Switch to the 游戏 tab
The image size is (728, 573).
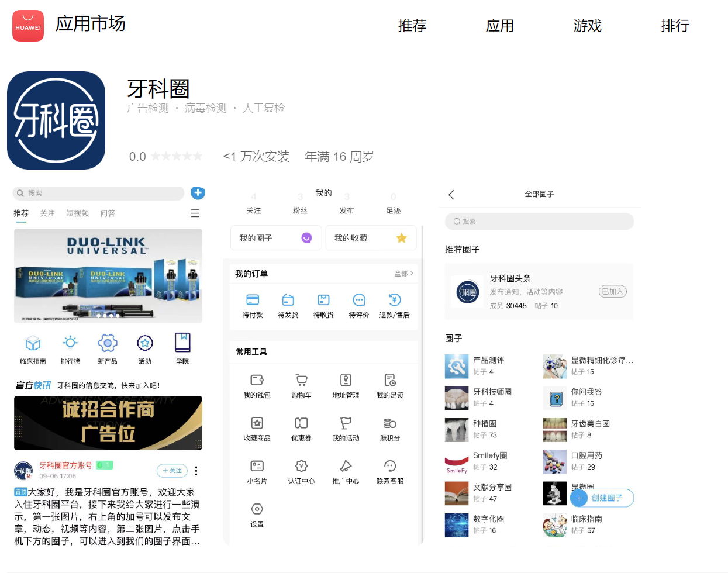pyautogui.click(x=587, y=26)
